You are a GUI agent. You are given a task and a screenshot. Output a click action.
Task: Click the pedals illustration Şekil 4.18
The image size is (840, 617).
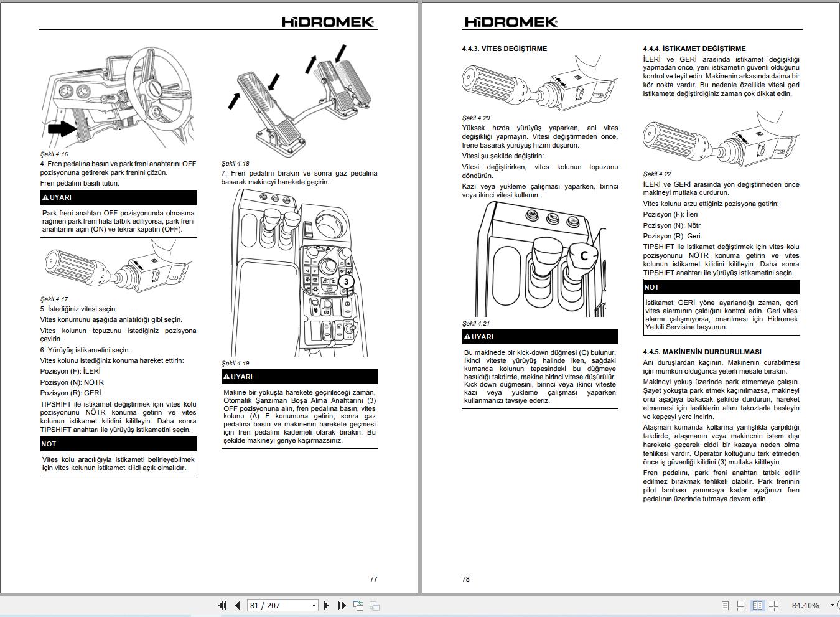coord(299,101)
